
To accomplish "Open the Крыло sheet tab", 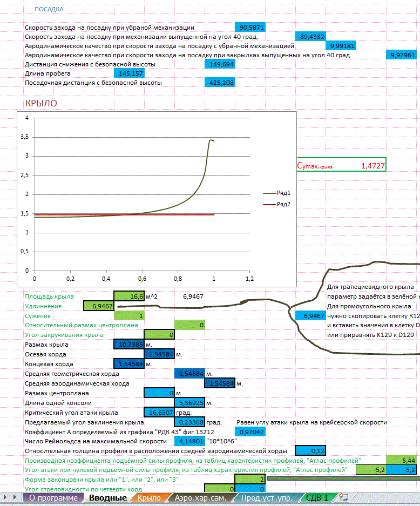I will click(x=148, y=497).
